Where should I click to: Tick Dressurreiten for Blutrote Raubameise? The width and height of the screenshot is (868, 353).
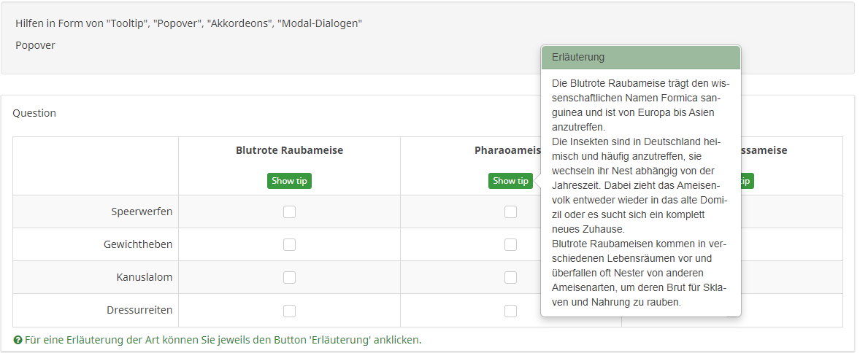pos(290,311)
